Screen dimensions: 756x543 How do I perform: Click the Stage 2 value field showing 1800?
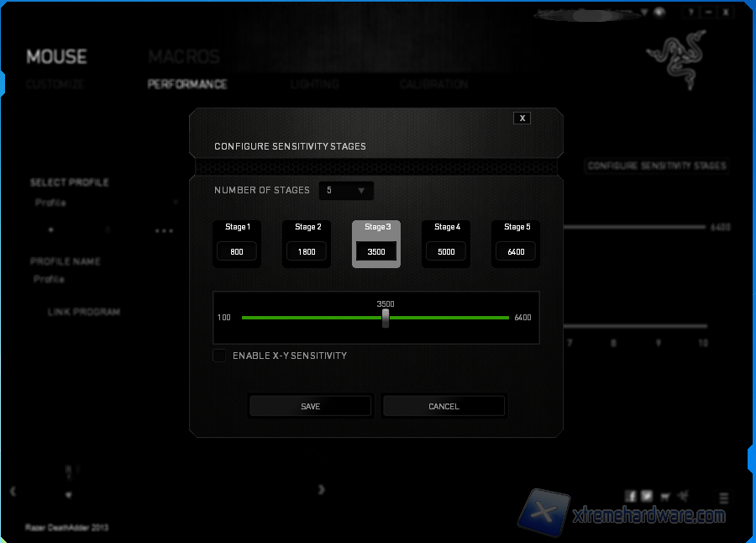pos(307,252)
